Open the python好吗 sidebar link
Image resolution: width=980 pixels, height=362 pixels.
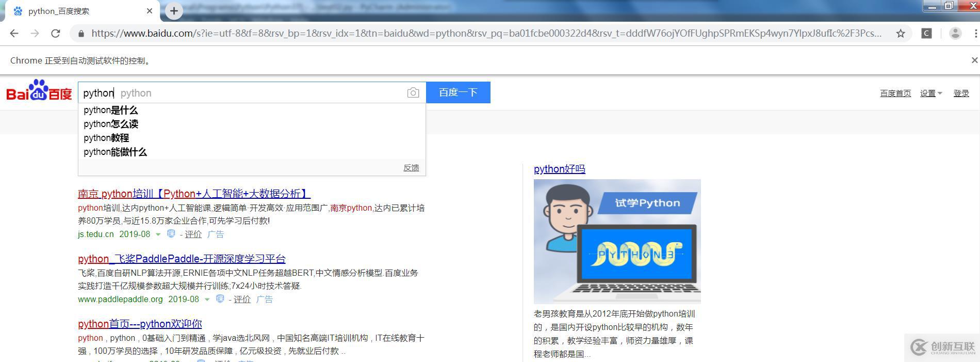559,169
